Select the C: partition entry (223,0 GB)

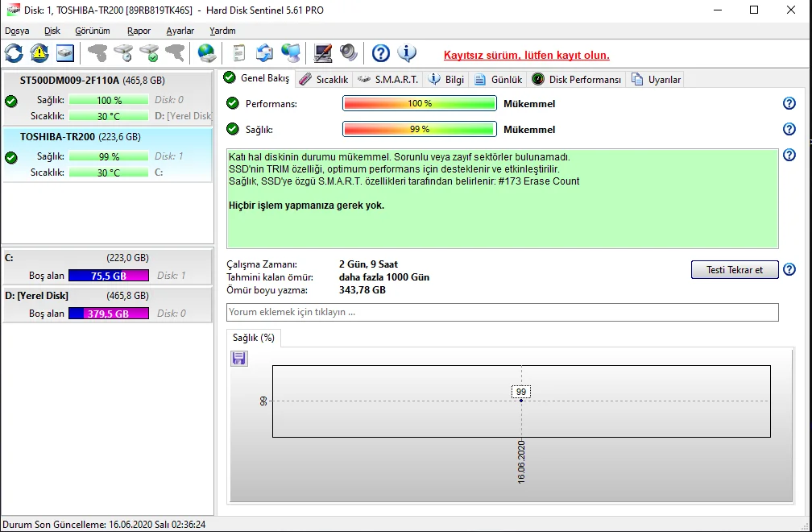107,267
